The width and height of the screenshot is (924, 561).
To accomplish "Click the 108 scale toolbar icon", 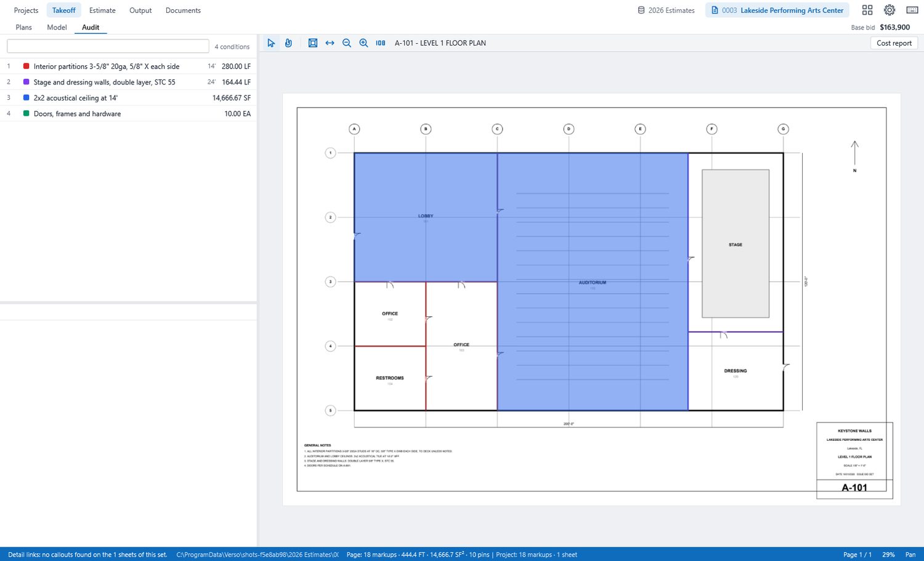I will pos(381,43).
